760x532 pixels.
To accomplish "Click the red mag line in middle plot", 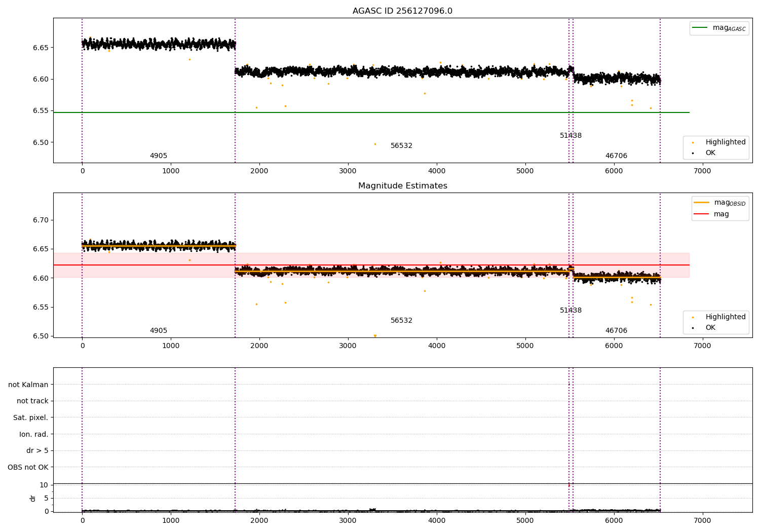I will [371, 265].
